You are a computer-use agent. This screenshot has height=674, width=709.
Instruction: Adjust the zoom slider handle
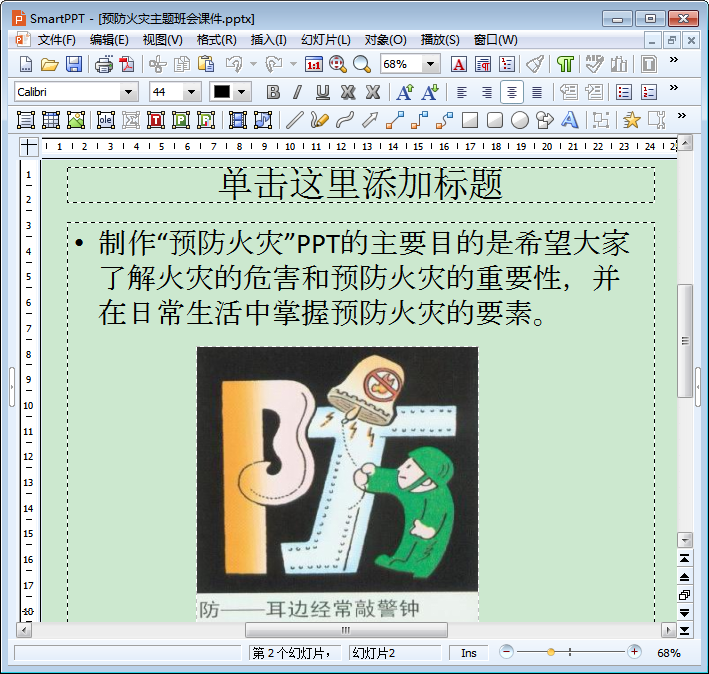(x=551, y=652)
